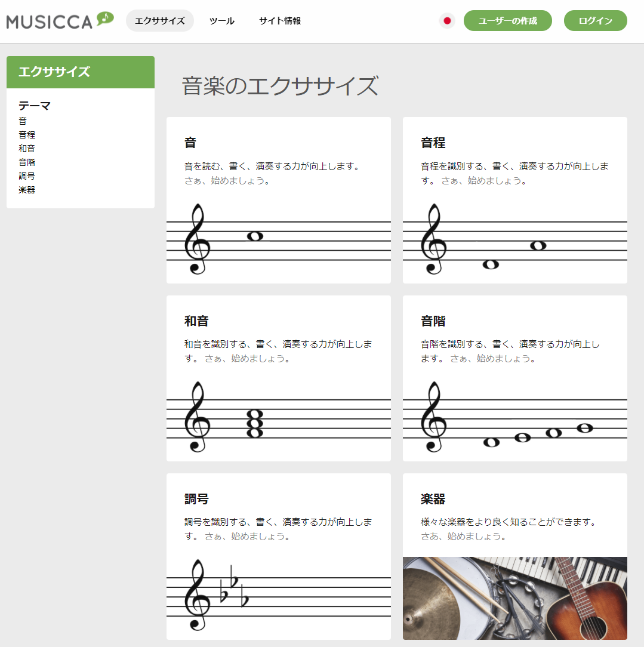Click the chord notation image on the 和音 card

[x=278, y=418]
